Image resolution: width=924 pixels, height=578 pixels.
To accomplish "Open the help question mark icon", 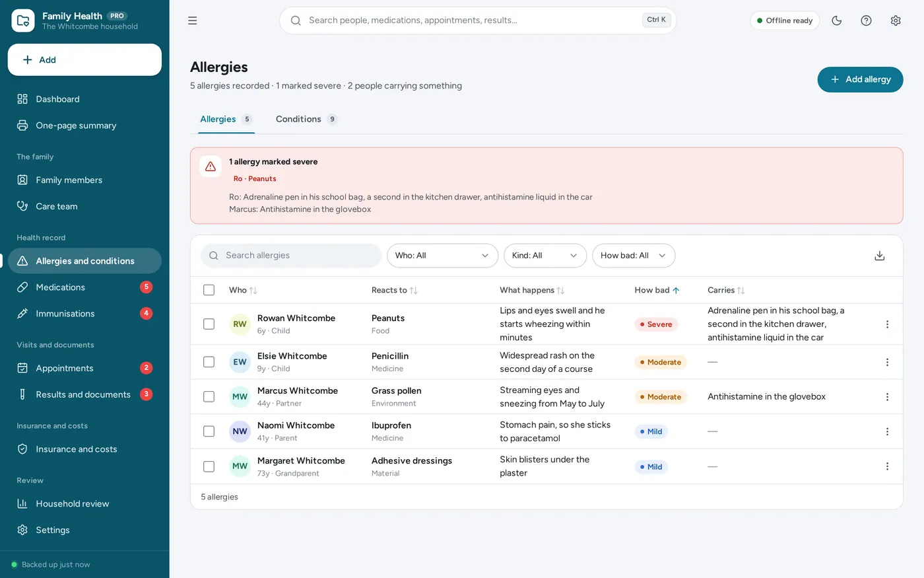I will (x=867, y=20).
